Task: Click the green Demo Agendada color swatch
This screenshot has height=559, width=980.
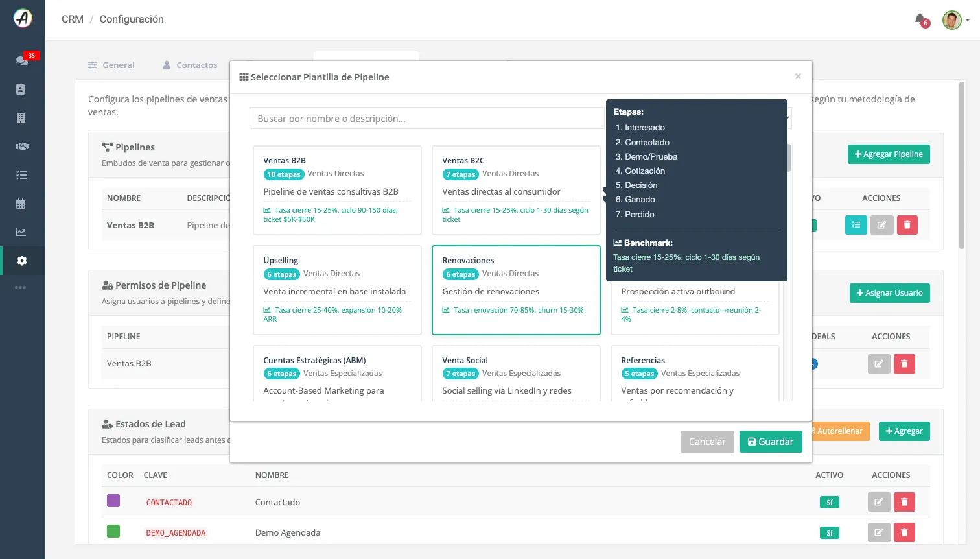Action: click(x=113, y=531)
